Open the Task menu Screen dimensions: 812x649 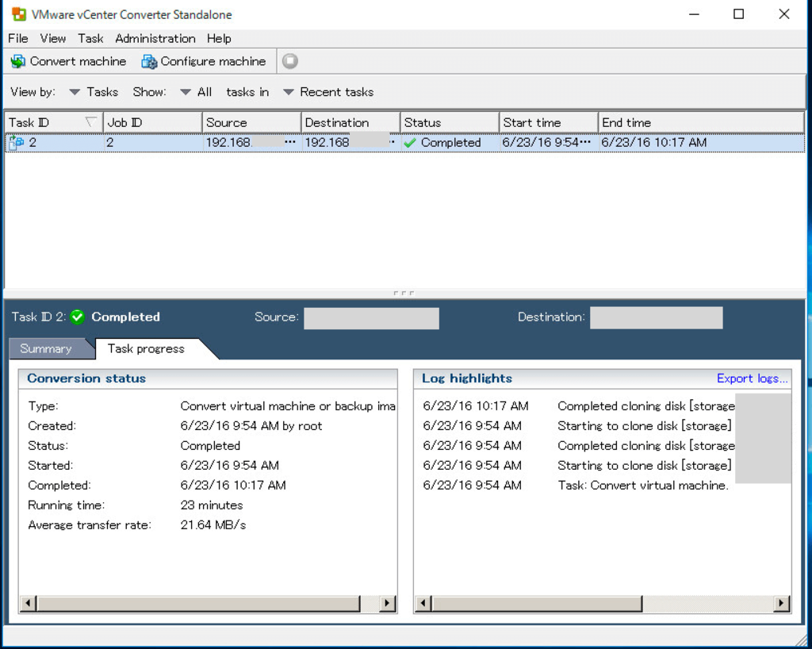90,38
